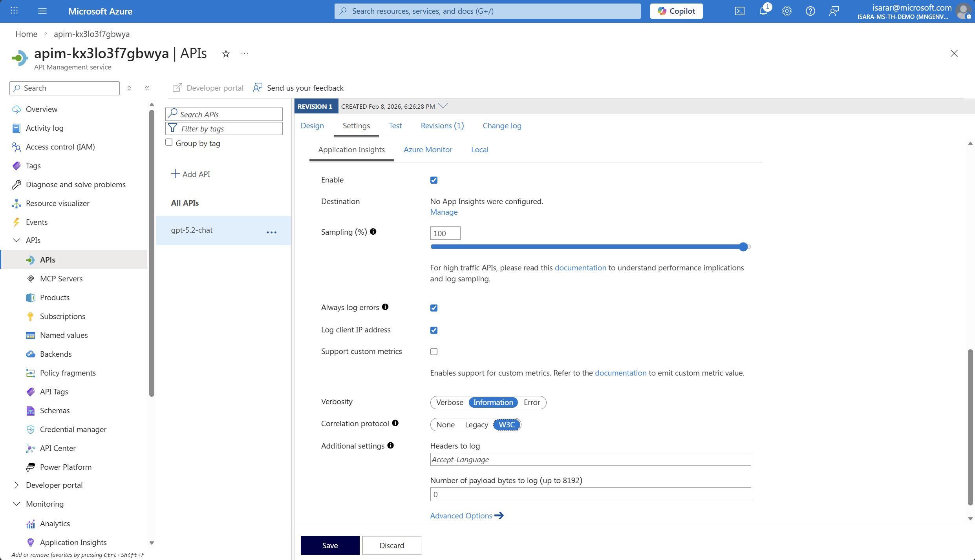Set verbosity to Verbose
The height and width of the screenshot is (560, 975).
450,402
